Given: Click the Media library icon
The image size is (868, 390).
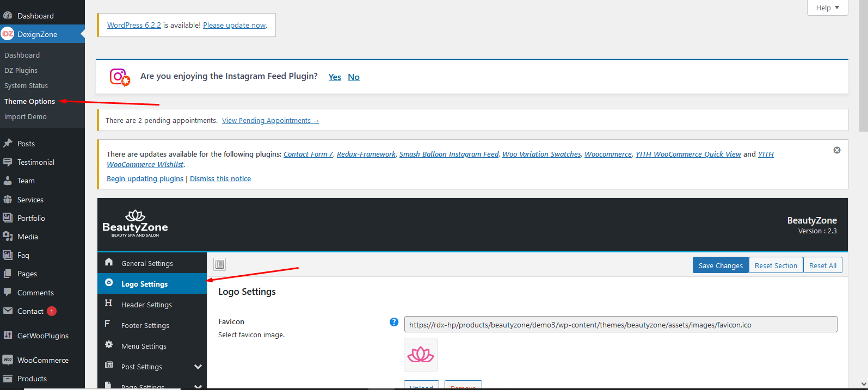Looking at the screenshot, I should pos(8,237).
